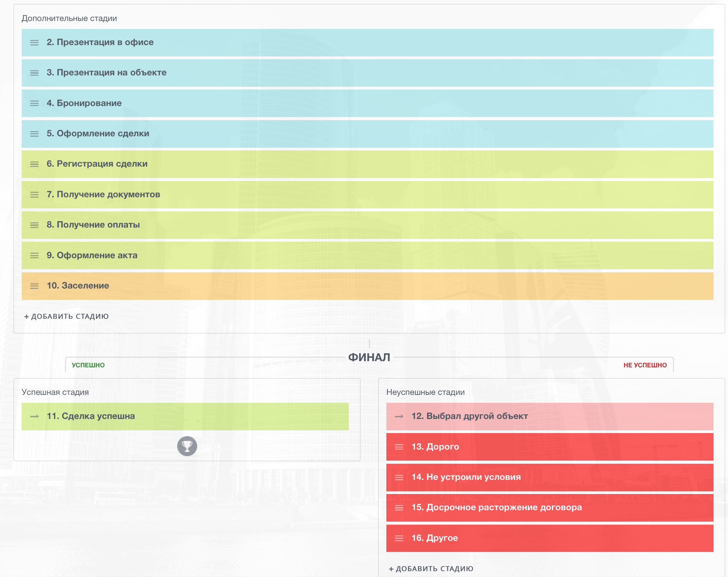
Task: Add a stage under additional stages
Action: [x=66, y=316]
